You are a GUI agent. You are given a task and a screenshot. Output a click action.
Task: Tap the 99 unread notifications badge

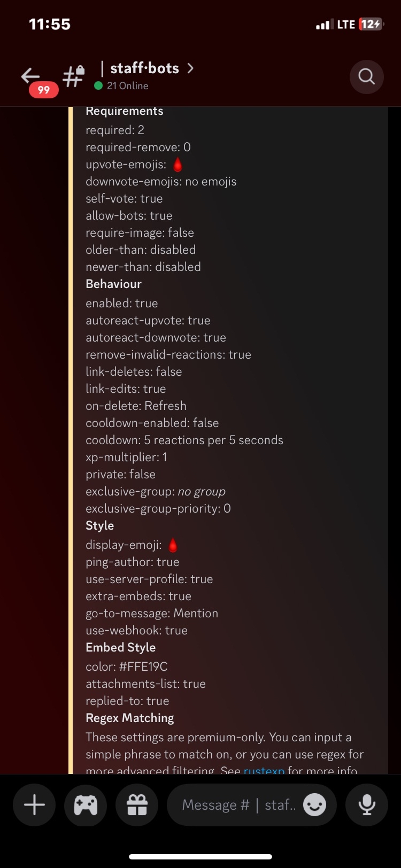coord(44,90)
